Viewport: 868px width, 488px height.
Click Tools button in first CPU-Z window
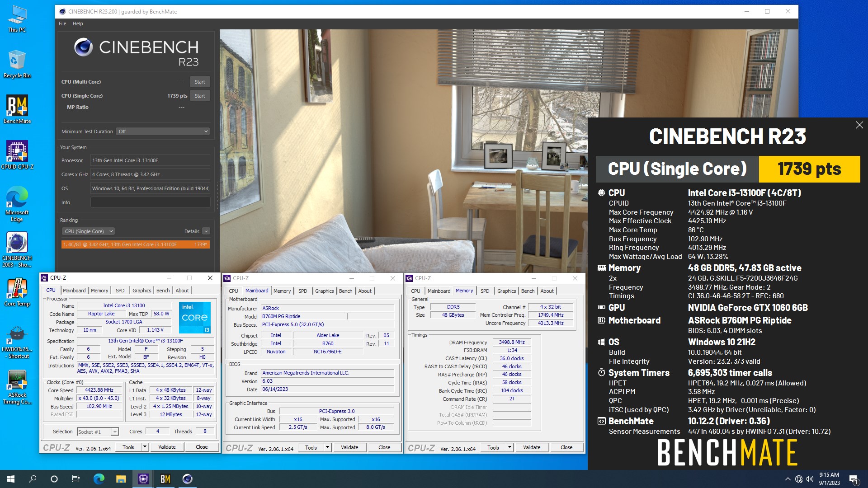[128, 447]
